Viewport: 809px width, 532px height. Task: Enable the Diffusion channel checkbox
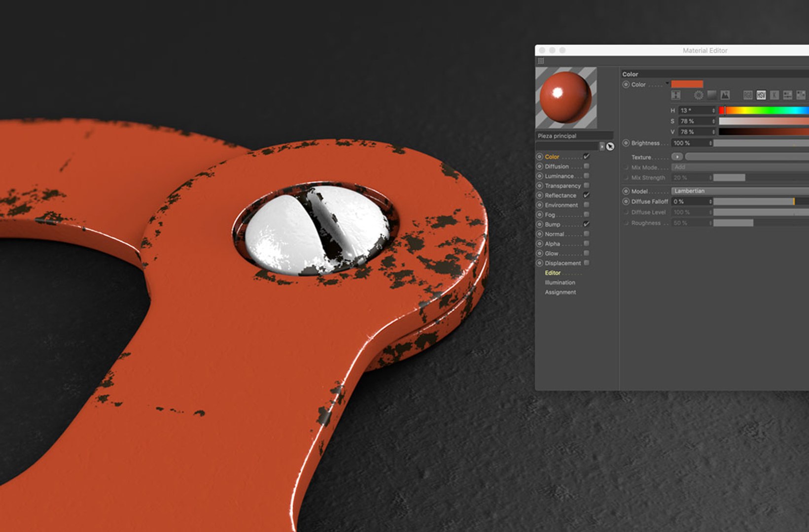tap(587, 166)
